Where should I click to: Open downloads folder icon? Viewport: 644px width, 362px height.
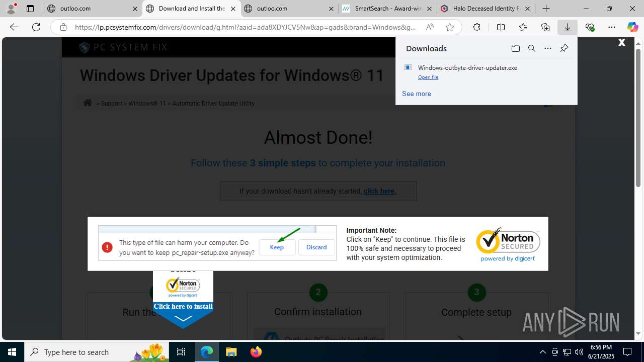pos(515,48)
